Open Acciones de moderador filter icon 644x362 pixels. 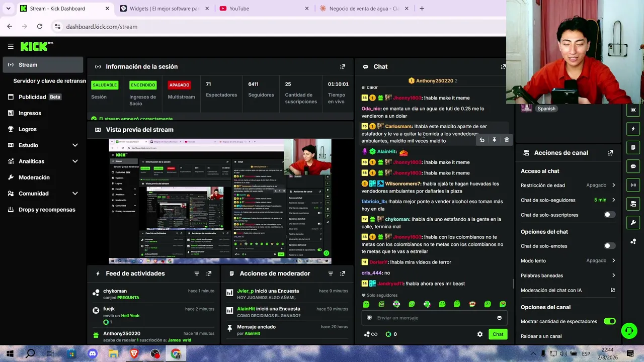coord(331,274)
